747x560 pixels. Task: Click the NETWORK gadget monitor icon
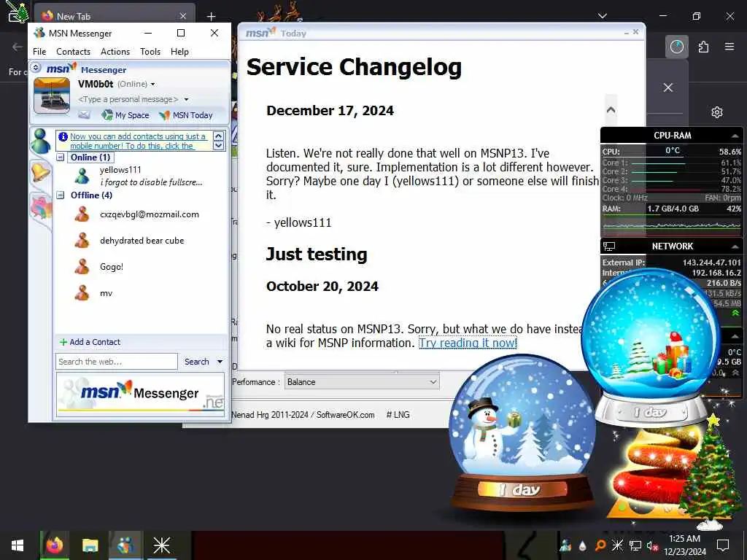(609, 246)
